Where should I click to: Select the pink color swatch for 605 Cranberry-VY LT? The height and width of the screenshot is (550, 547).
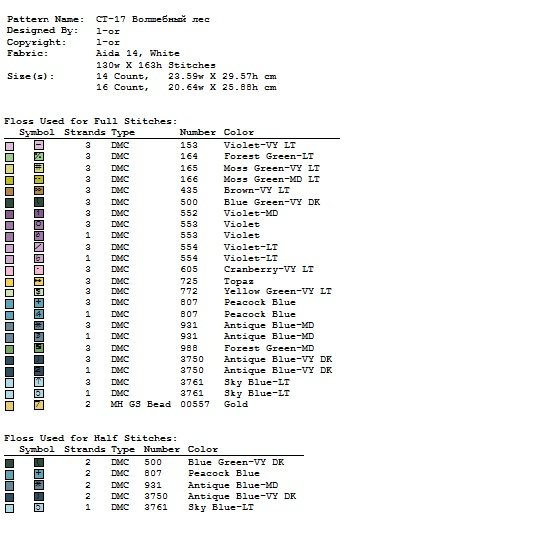tap(9, 271)
